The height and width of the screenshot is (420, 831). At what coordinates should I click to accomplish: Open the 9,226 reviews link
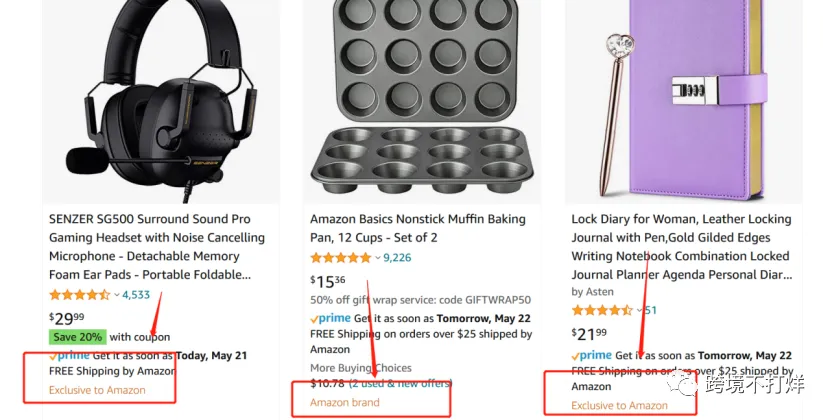[397, 258]
